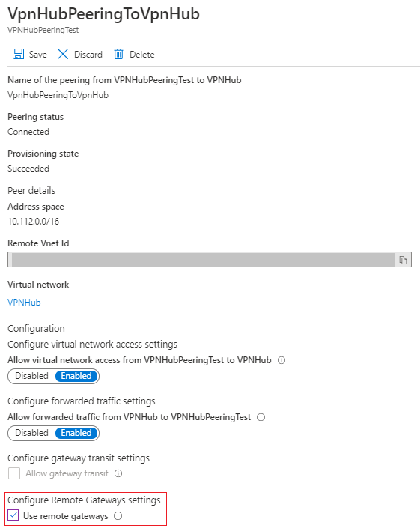This screenshot has width=420, height=528.
Task: Select Enabled for forwarded traffic
Action: [76, 433]
